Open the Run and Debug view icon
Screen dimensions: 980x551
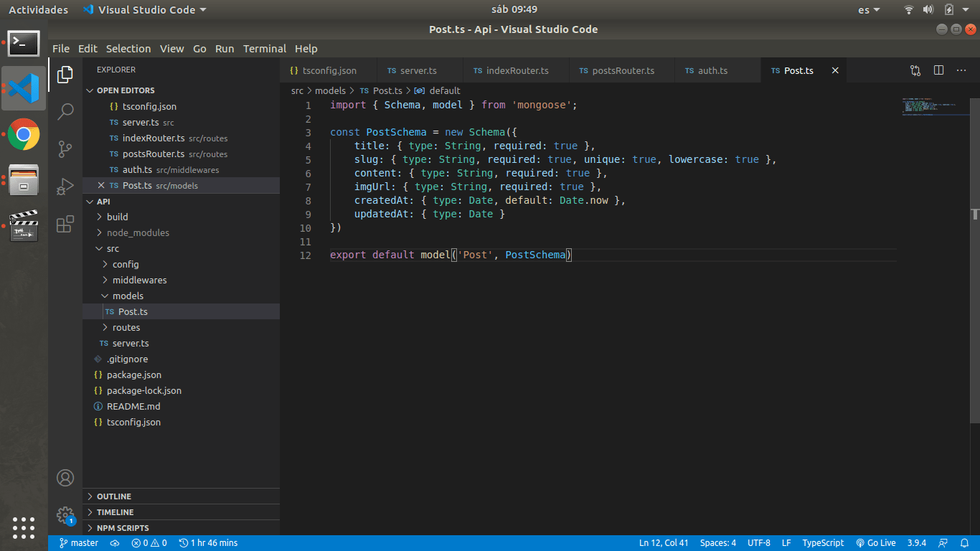65,187
